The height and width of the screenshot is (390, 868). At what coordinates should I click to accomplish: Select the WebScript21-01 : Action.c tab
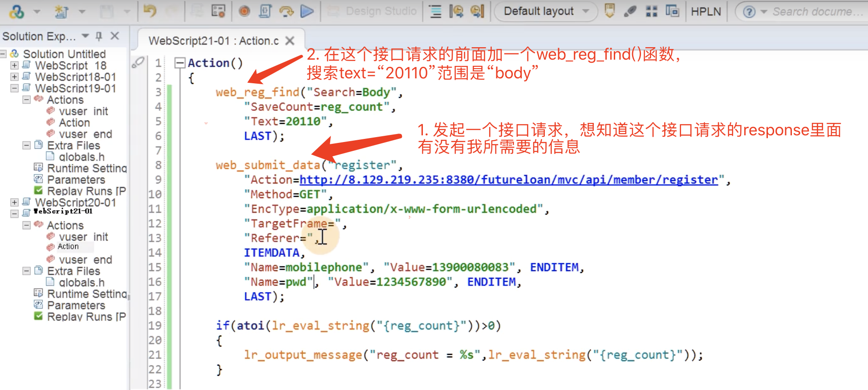[x=214, y=41]
